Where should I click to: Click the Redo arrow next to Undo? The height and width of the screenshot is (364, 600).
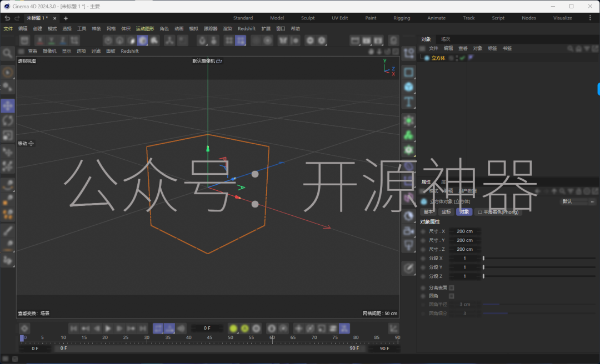pos(17,18)
